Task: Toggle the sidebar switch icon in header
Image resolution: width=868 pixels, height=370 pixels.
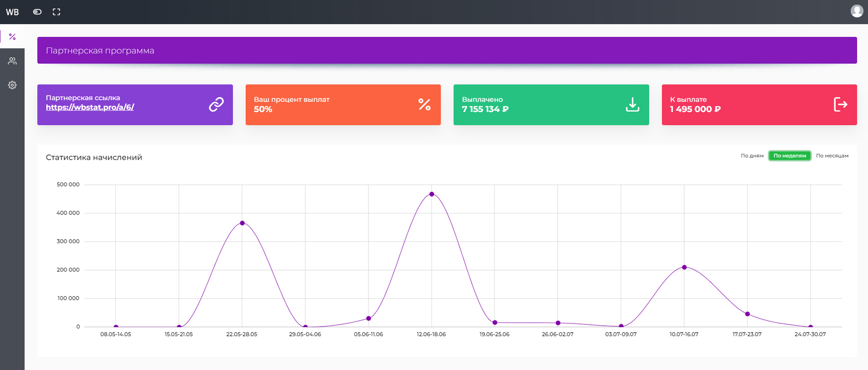Action: coord(37,12)
